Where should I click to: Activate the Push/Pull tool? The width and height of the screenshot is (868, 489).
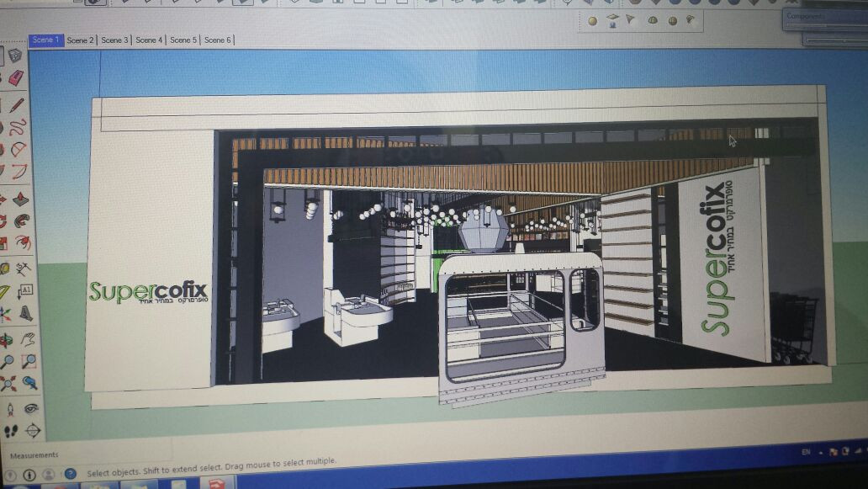[20, 199]
